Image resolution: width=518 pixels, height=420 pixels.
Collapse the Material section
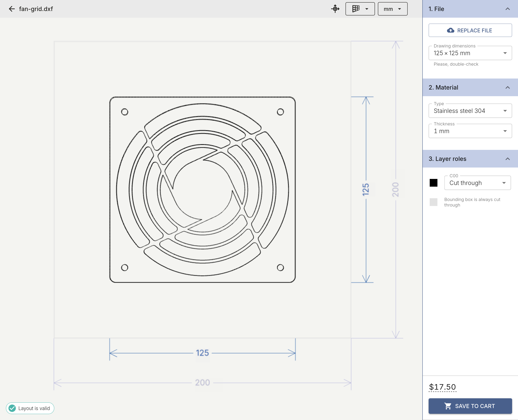[508, 87]
